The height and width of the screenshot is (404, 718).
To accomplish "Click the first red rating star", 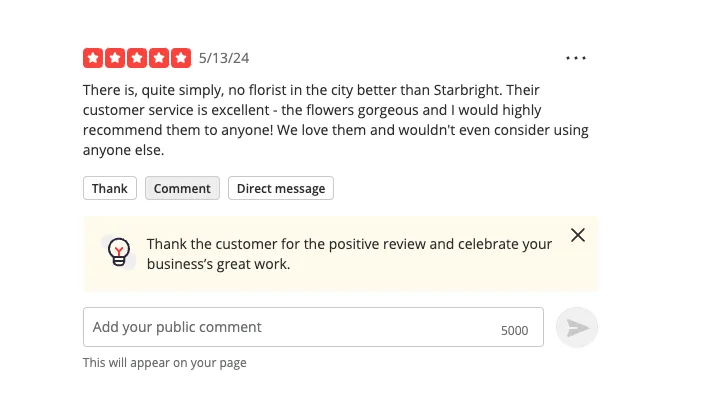I will [x=93, y=58].
